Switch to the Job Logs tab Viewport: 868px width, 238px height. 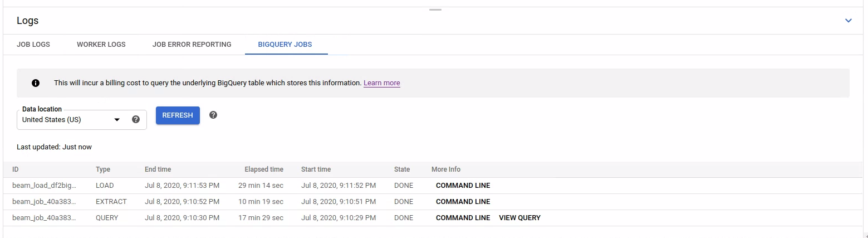point(33,45)
